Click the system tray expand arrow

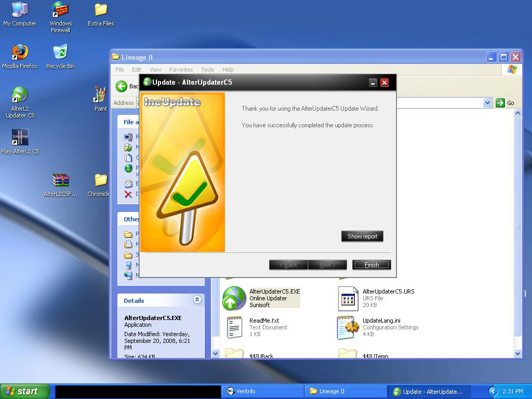[493, 392]
